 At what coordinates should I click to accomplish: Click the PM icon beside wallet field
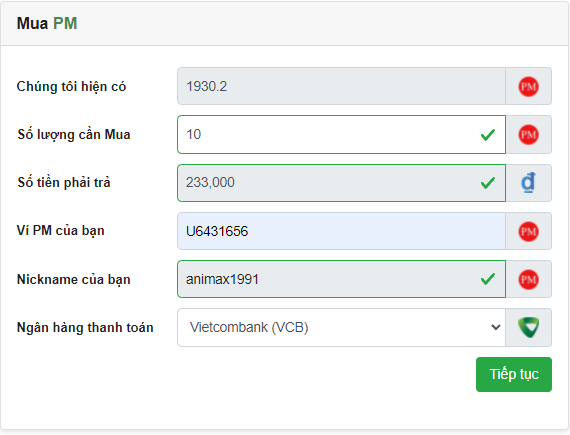point(528,231)
